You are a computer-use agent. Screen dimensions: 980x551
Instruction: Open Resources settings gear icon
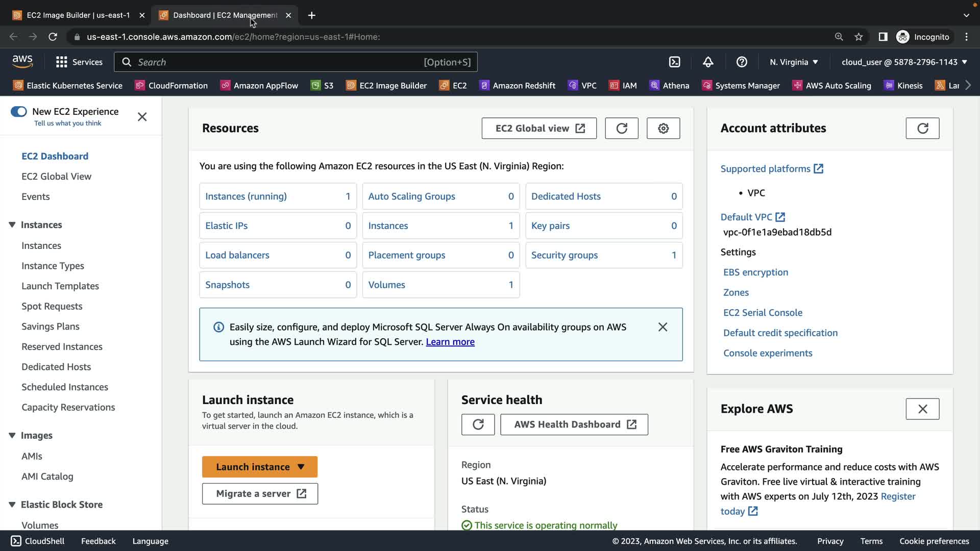663,129
